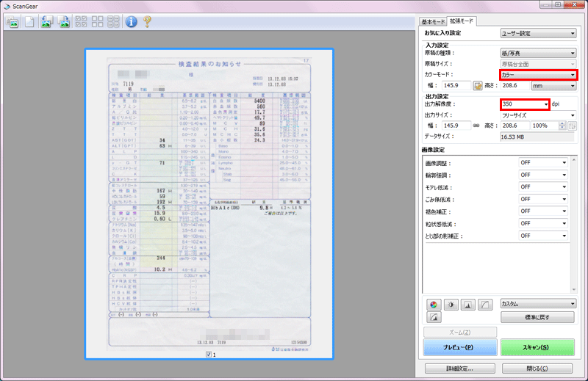
Task: Switch to the 基本モード tab
Action: point(433,22)
